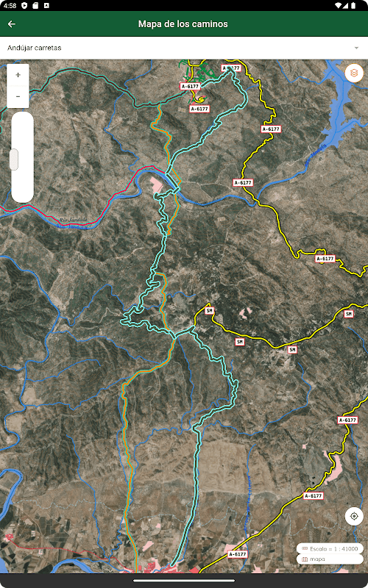This screenshot has height=588, width=368.
Task: Zoom in with the plus button
Action: coord(18,75)
